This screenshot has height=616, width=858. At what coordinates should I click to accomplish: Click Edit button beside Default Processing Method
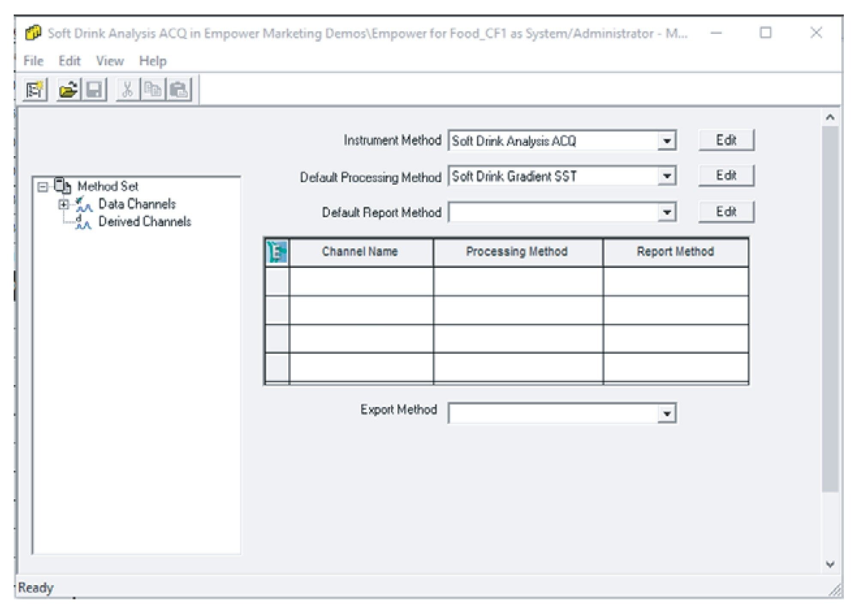click(726, 175)
